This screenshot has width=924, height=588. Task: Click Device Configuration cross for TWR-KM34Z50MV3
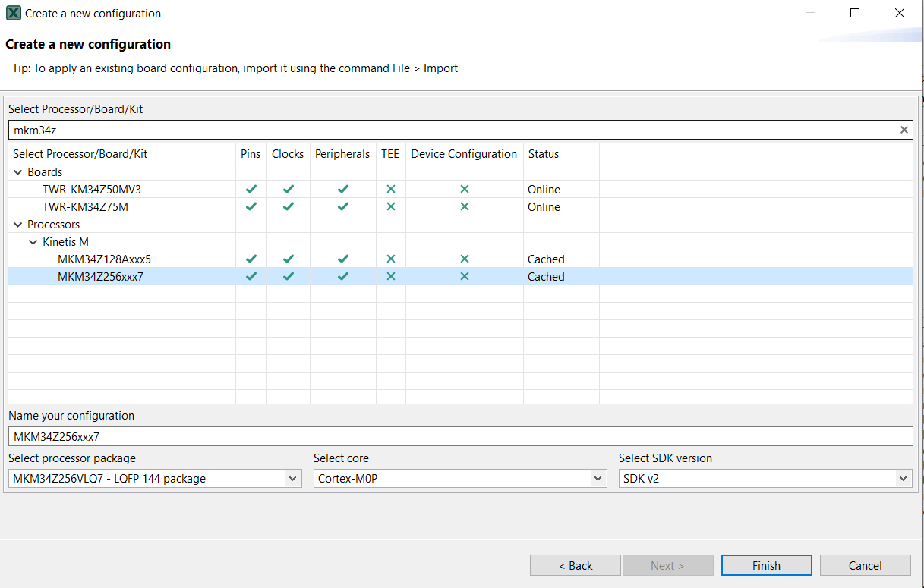pos(465,189)
